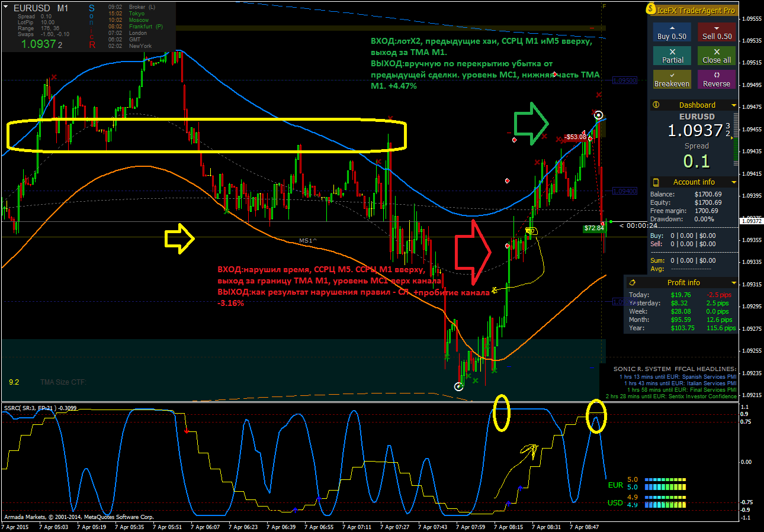Click the white circle marker at chart low
The width and height of the screenshot is (764, 532).
click(458, 386)
